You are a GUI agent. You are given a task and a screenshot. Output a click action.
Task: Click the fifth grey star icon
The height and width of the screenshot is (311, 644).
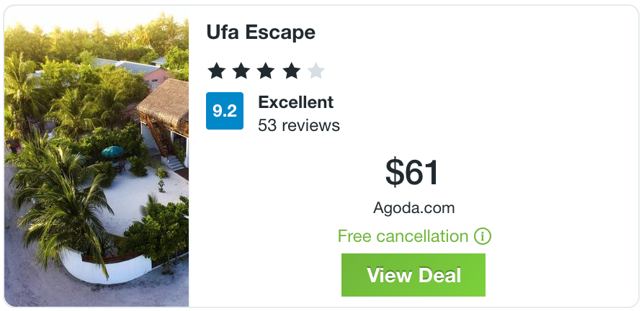coord(316,71)
